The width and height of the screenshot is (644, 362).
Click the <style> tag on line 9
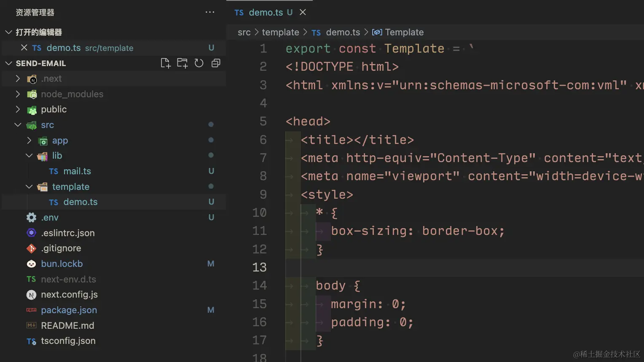pos(327,194)
